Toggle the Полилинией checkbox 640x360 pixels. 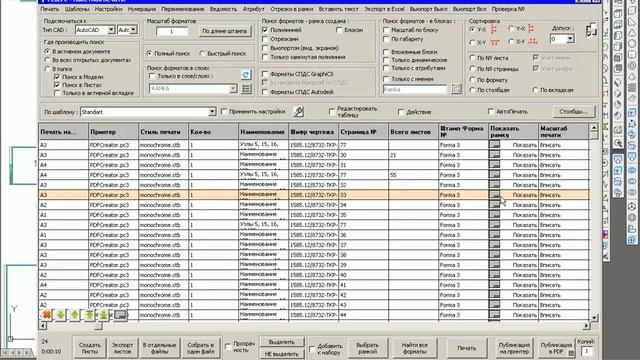(265, 30)
